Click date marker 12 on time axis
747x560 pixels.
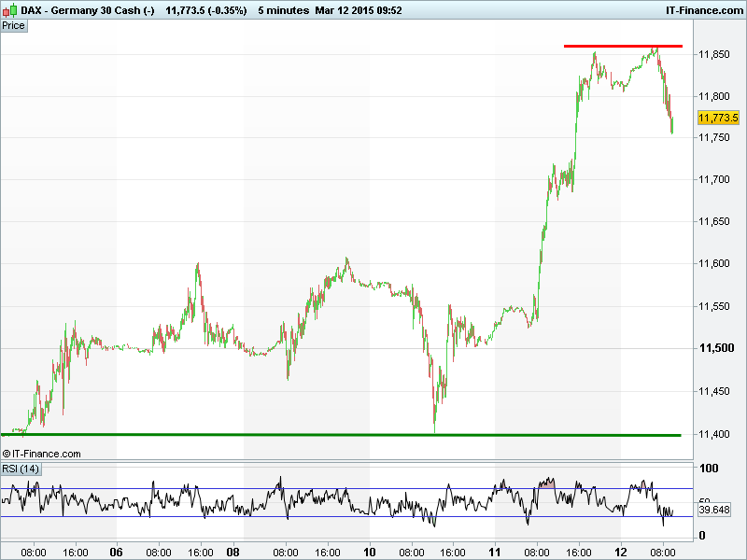tap(621, 552)
